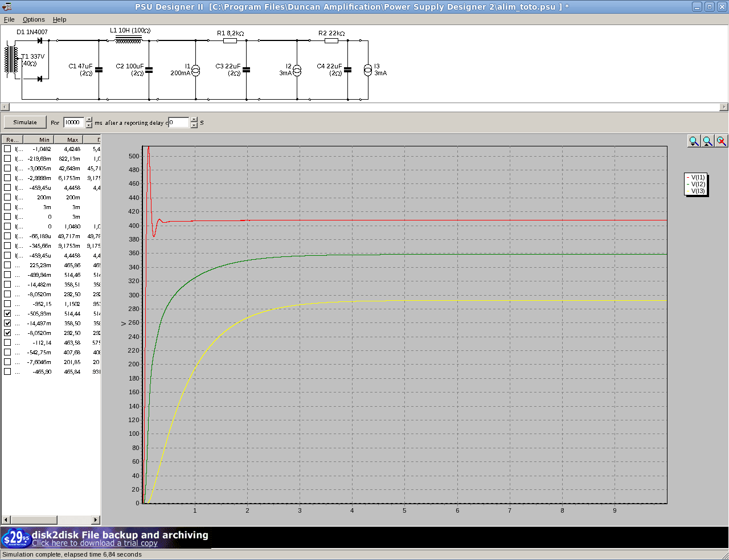Click the Max value 201,85 in results
The height and width of the screenshot is (560, 729).
pyautogui.click(x=72, y=362)
